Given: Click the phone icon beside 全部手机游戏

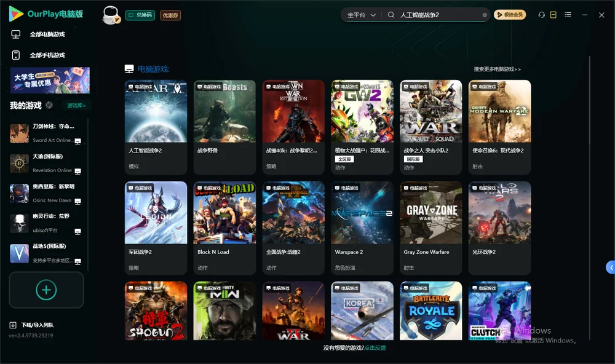Looking at the screenshot, I should [x=16, y=55].
